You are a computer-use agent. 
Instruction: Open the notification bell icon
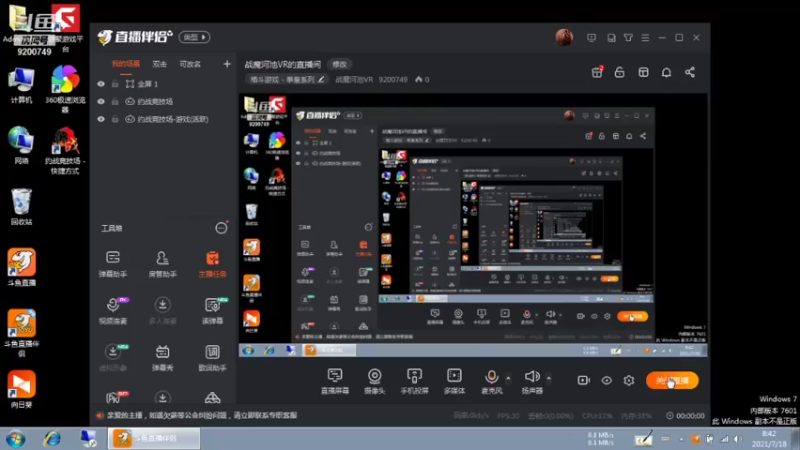click(x=666, y=72)
